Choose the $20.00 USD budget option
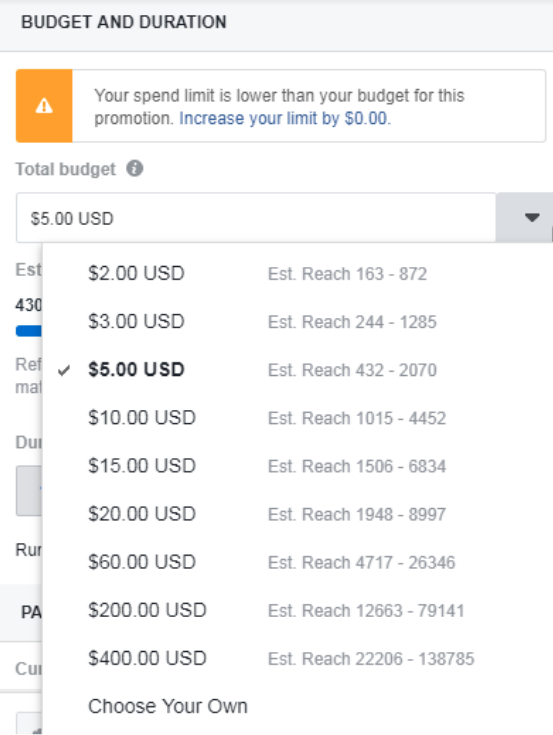The width and height of the screenshot is (553, 735). click(297, 514)
